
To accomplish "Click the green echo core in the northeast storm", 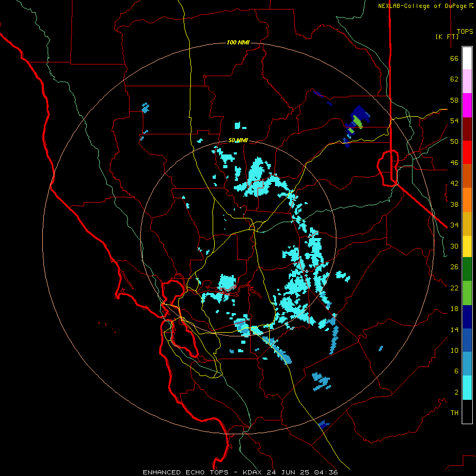I will (358, 122).
